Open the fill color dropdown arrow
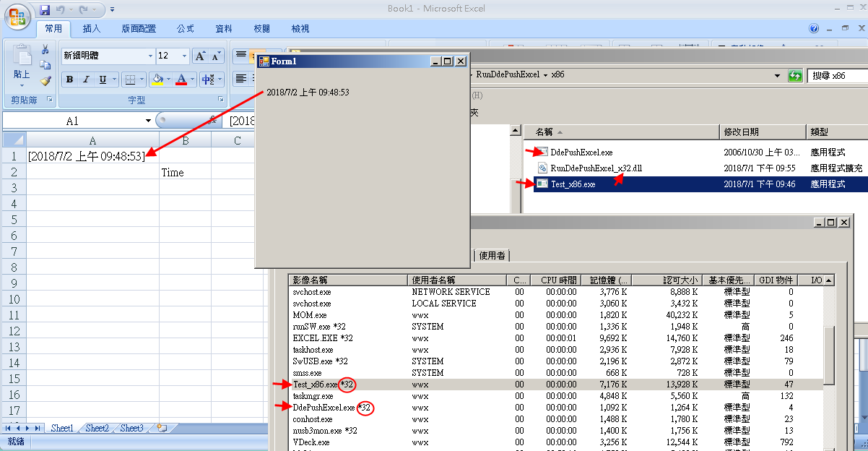Screen dimensions: 868x451 click(169, 80)
